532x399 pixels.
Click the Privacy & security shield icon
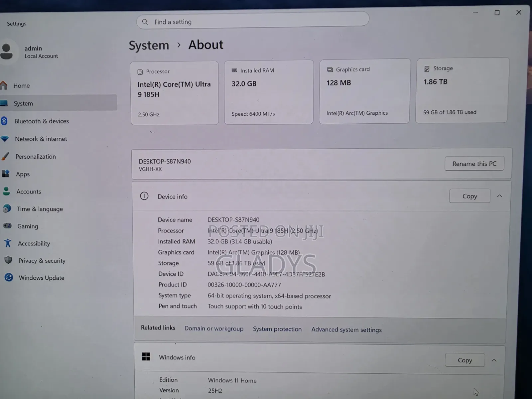coord(8,260)
